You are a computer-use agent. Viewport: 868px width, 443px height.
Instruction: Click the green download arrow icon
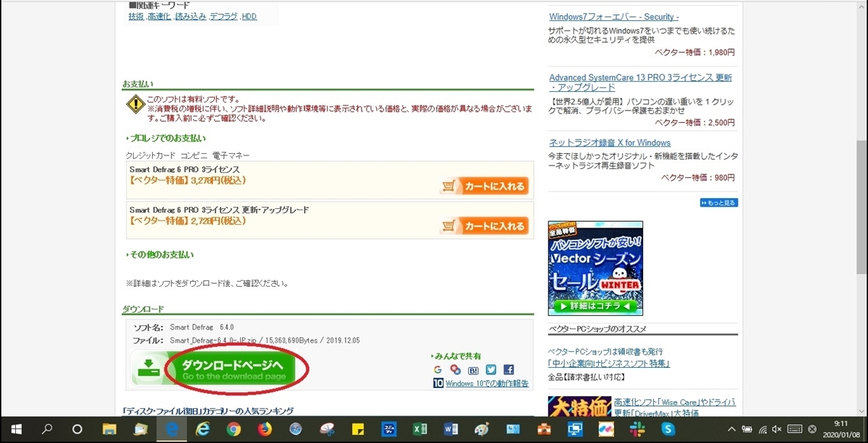click(148, 369)
